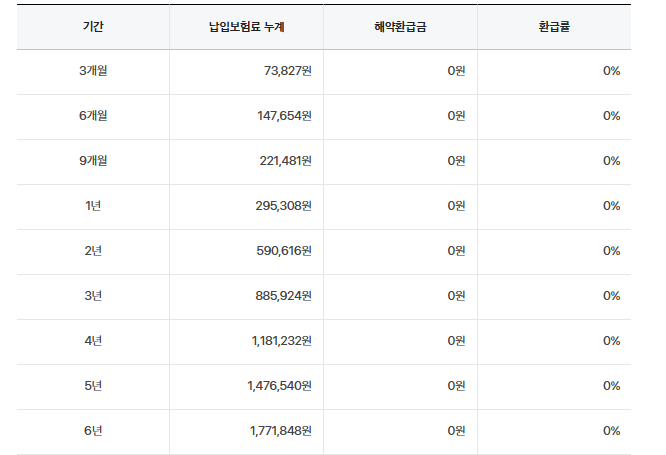Click the 73,827원 premium value
666x455 pixels.
tap(288, 71)
